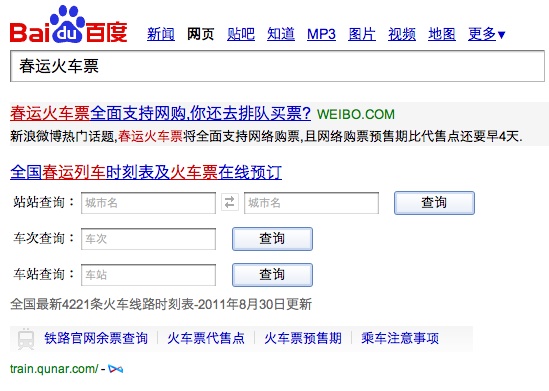Click 查询 button for 车次查询
The width and height of the screenshot is (549, 391).
click(x=272, y=239)
